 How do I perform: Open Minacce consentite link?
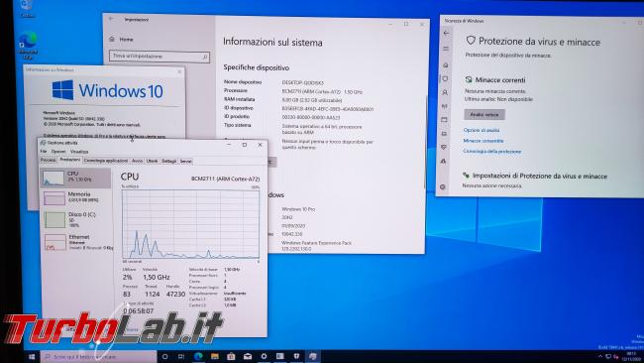click(483, 141)
